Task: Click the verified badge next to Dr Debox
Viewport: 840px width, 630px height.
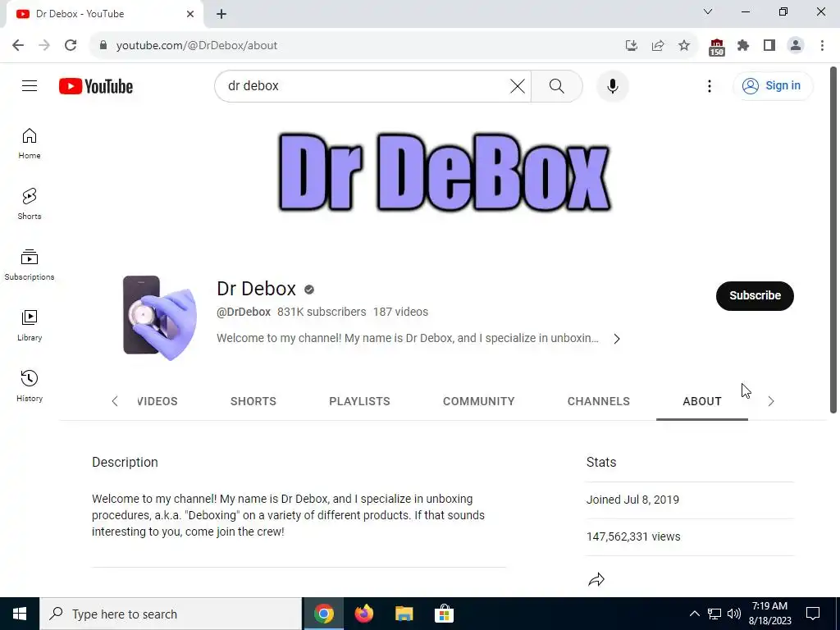Action: pyautogui.click(x=309, y=290)
